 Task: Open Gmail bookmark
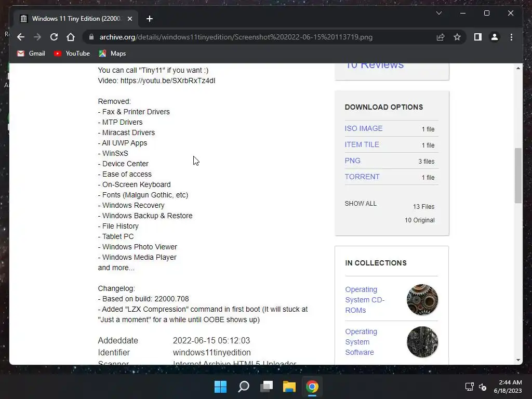pyautogui.click(x=31, y=54)
